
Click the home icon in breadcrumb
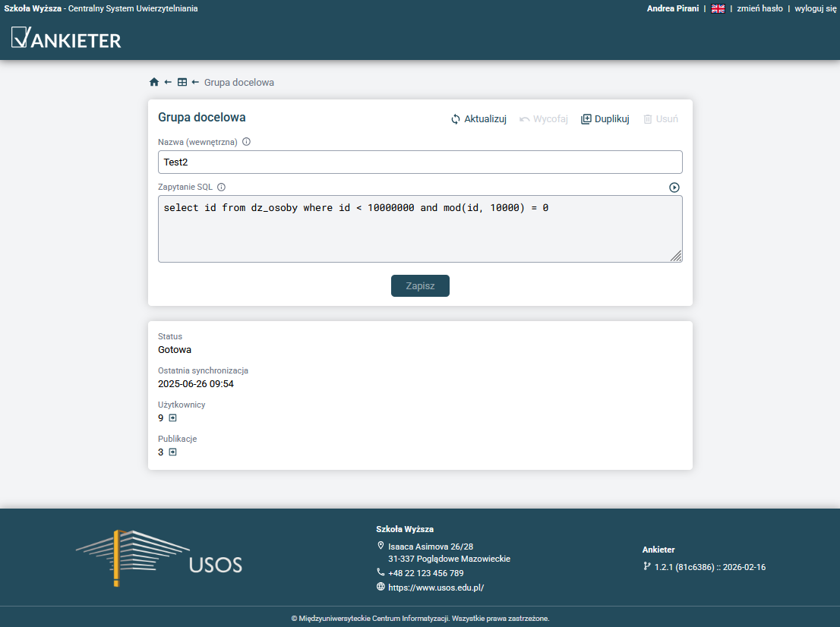click(x=154, y=82)
